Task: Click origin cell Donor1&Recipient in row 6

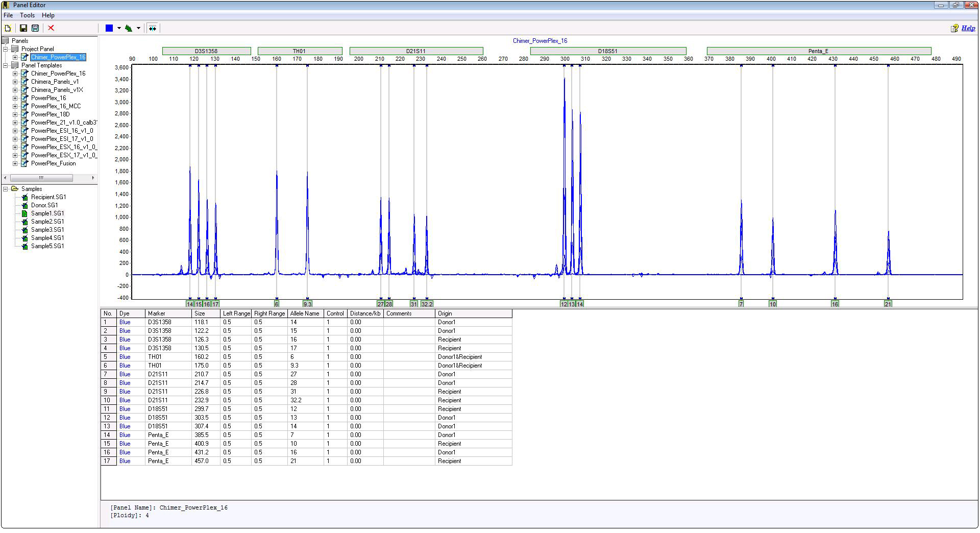Action: coord(474,366)
